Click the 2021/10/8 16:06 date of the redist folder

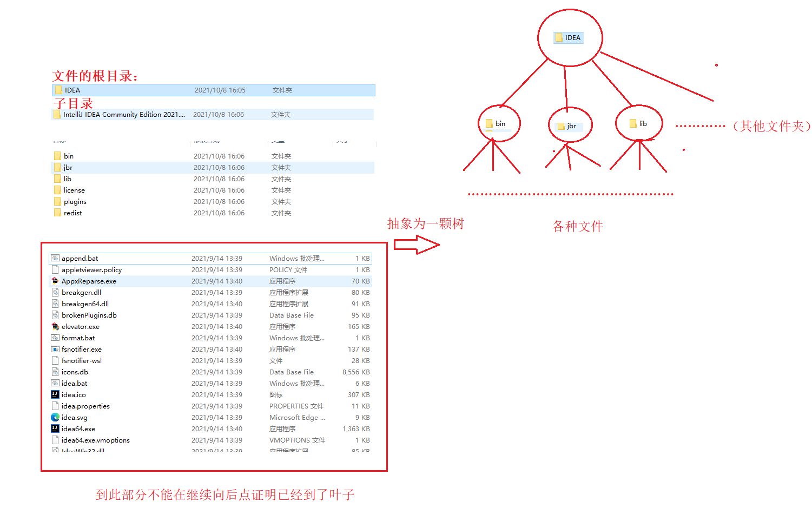coord(219,213)
